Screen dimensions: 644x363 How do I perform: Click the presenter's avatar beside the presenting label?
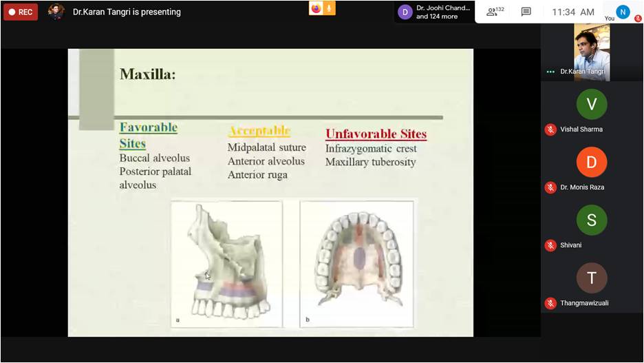pos(56,12)
